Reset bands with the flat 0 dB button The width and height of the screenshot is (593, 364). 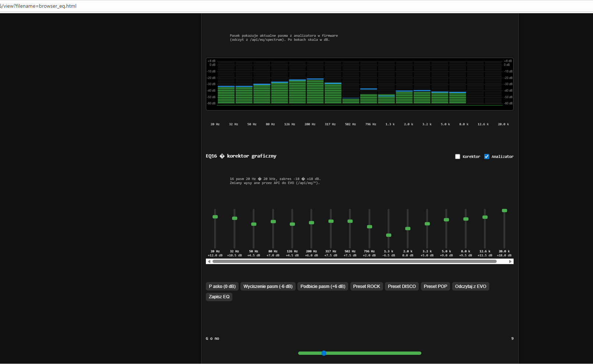(222, 286)
